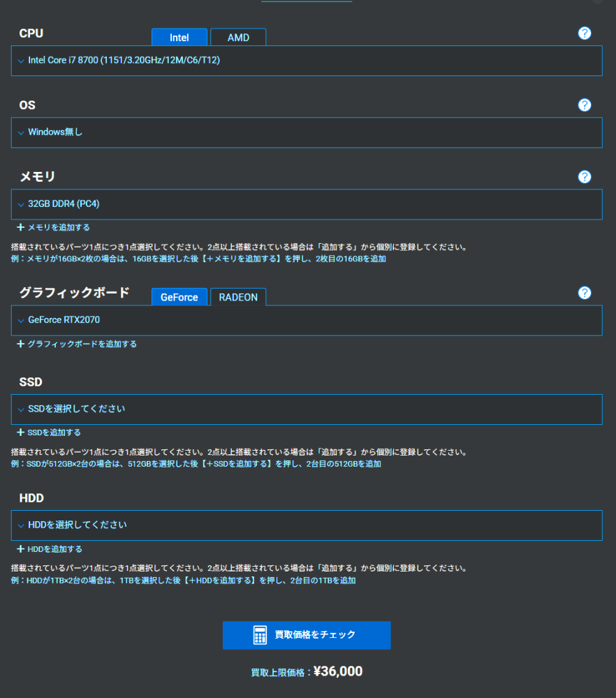Click the メモリを追加する link
Image resolution: width=616 pixels, height=698 pixels.
(x=59, y=228)
